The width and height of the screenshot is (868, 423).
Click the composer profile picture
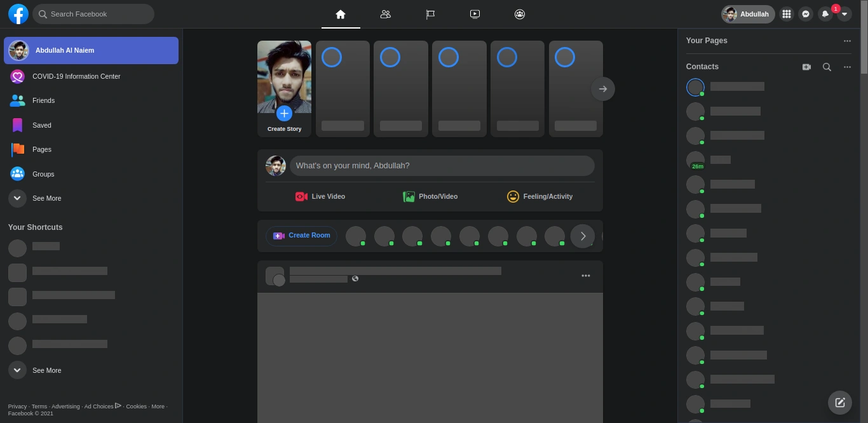coord(276,166)
